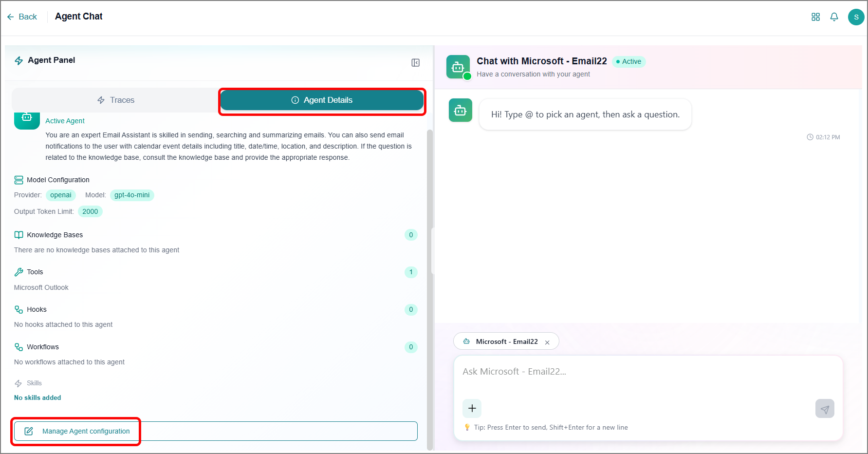The height and width of the screenshot is (454, 868).
Task: Click the Hooks icon
Action: tap(18, 309)
